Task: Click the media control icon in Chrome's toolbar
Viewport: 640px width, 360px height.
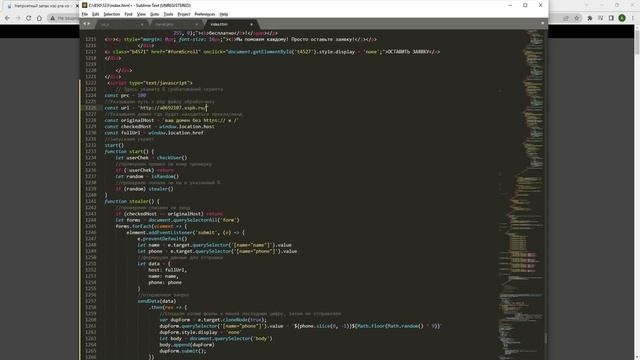Action: 600,18
